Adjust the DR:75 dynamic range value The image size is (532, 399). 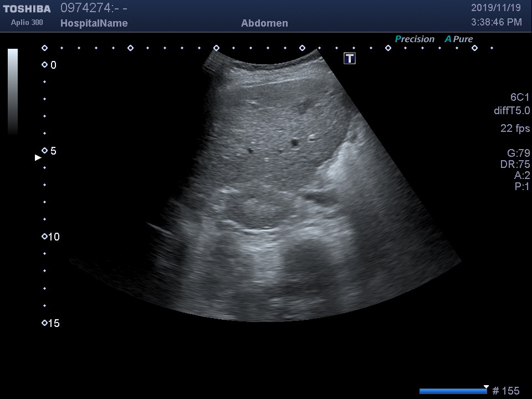pyautogui.click(x=515, y=165)
